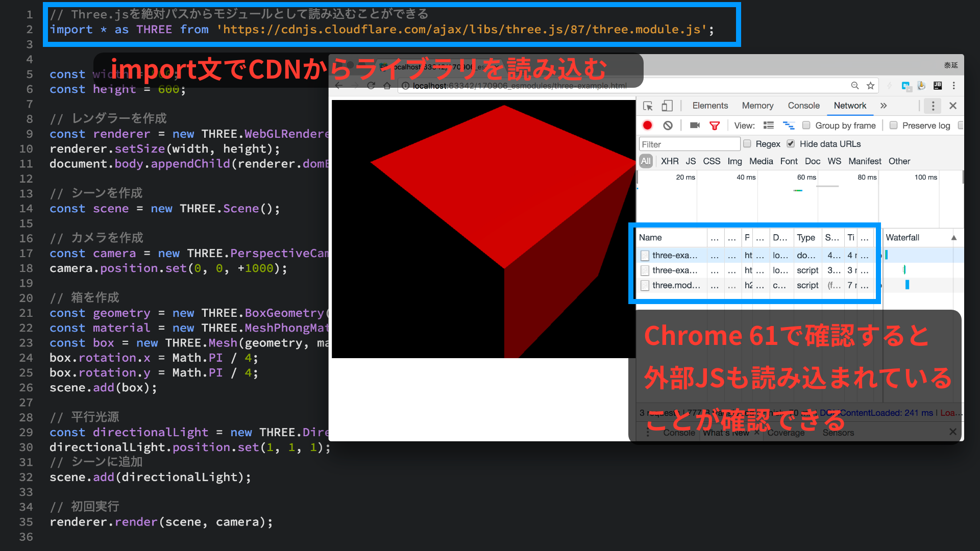Switch to large request rows view
Image resolution: width=980 pixels, height=551 pixels.
coord(769,126)
